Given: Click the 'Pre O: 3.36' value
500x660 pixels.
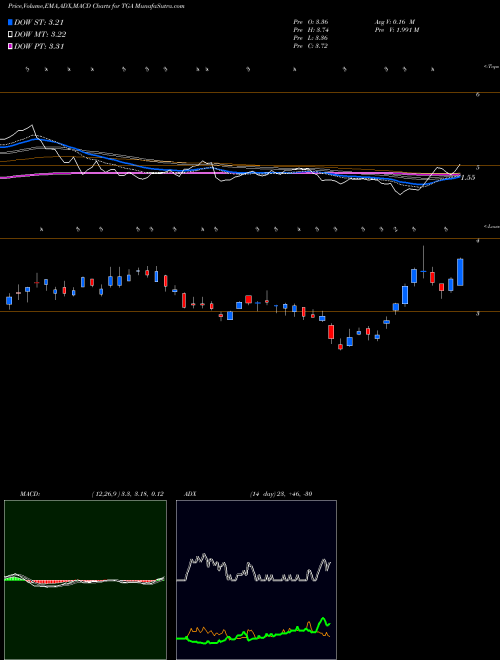Looking at the screenshot, I should click(311, 21).
